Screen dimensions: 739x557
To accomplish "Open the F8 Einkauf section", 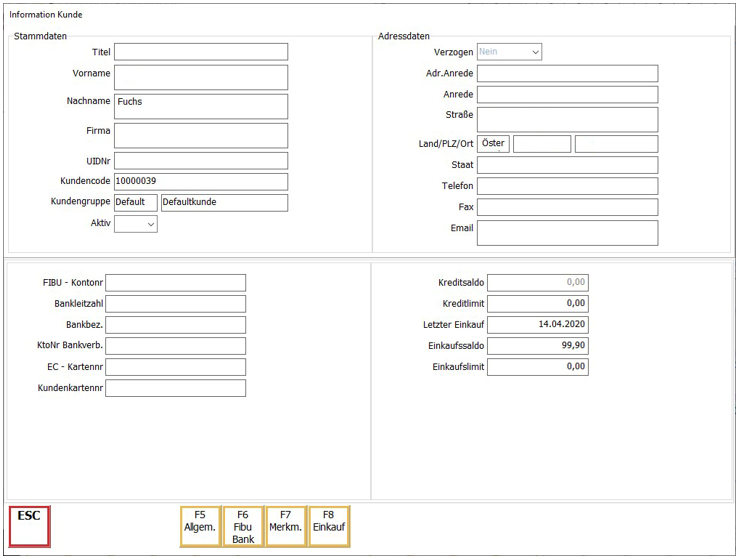I will click(329, 527).
